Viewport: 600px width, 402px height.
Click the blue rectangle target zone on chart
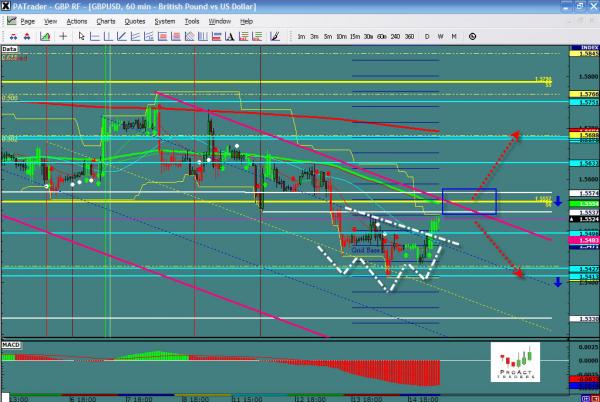point(469,201)
